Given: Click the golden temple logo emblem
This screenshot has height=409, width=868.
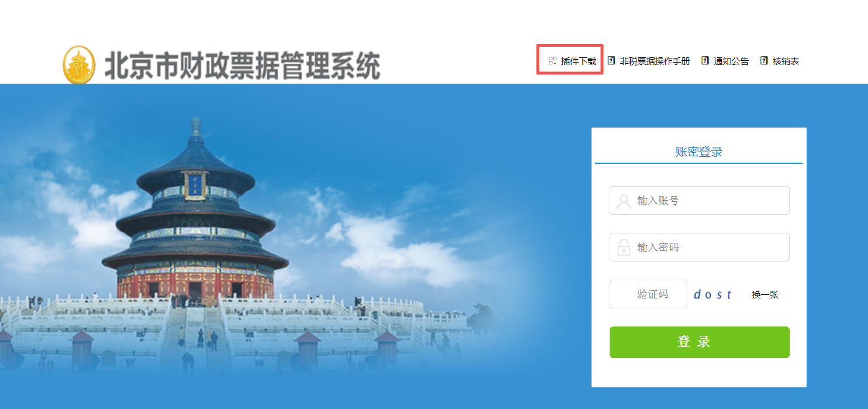Looking at the screenshot, I should click(x=78, y=64).
